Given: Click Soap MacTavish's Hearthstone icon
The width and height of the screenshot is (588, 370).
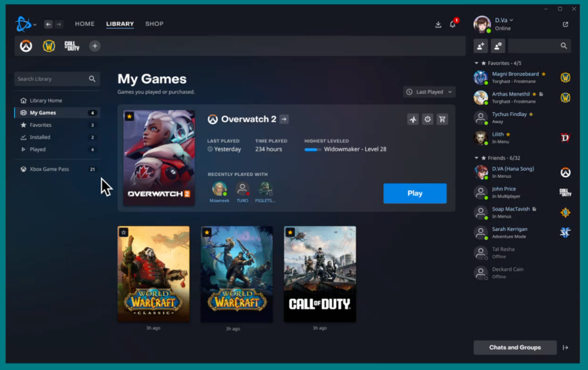Looking at the screenshot, I should pos(565,213).
